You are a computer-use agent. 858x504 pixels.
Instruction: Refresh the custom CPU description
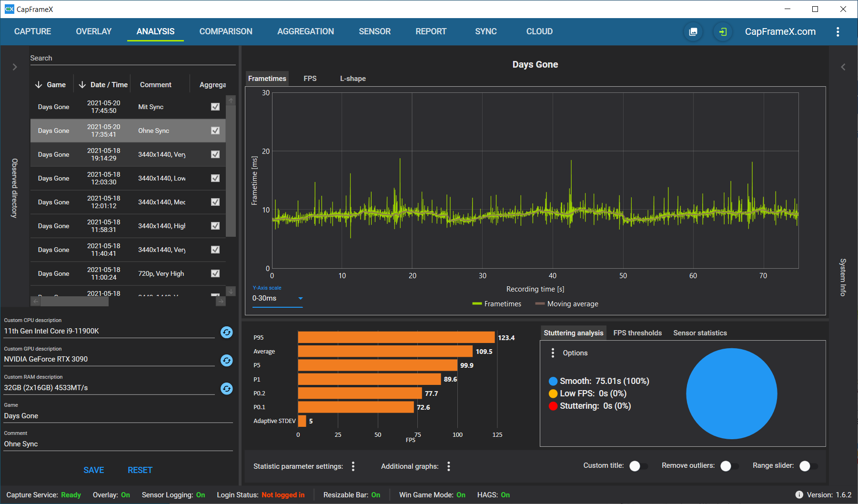227,332
